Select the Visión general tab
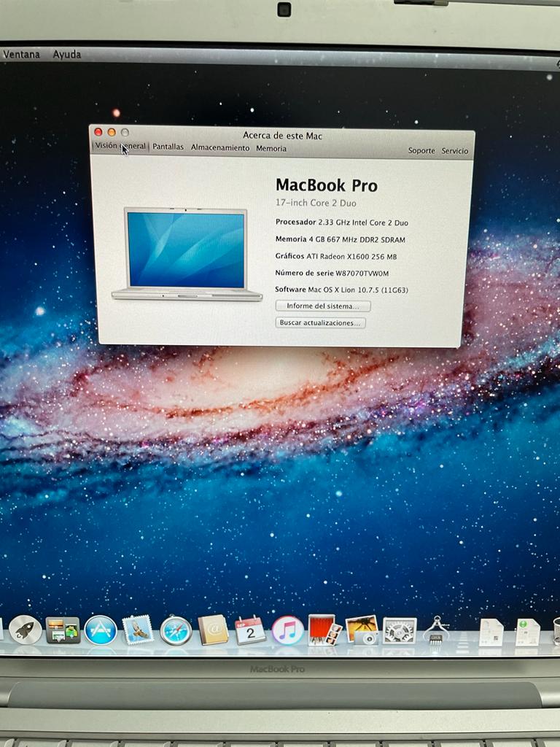The image size is (560, 747). point(120,146)
